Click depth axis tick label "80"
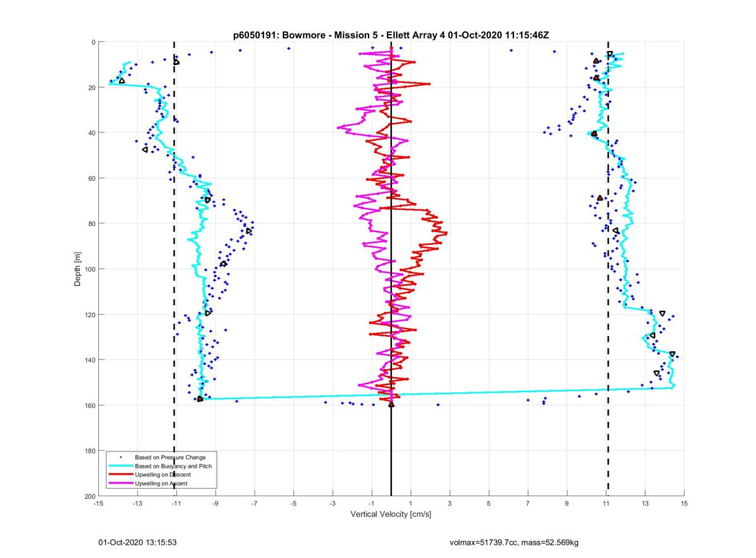 pyautogui.click(x=91, y=224)
